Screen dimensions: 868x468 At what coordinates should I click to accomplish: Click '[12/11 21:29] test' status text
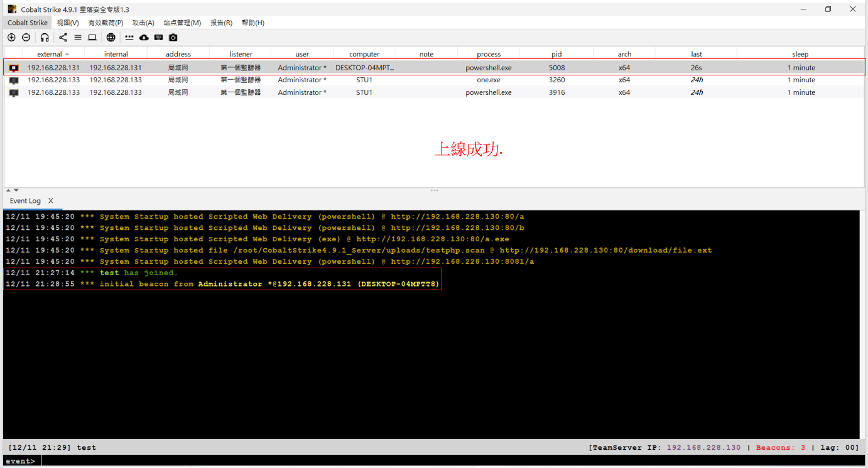[52, 448]
